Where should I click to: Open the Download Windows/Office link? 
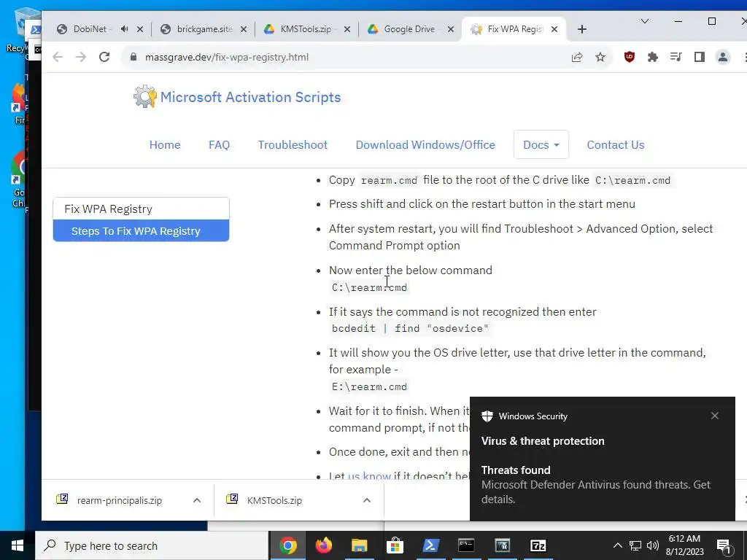(425, 145)
